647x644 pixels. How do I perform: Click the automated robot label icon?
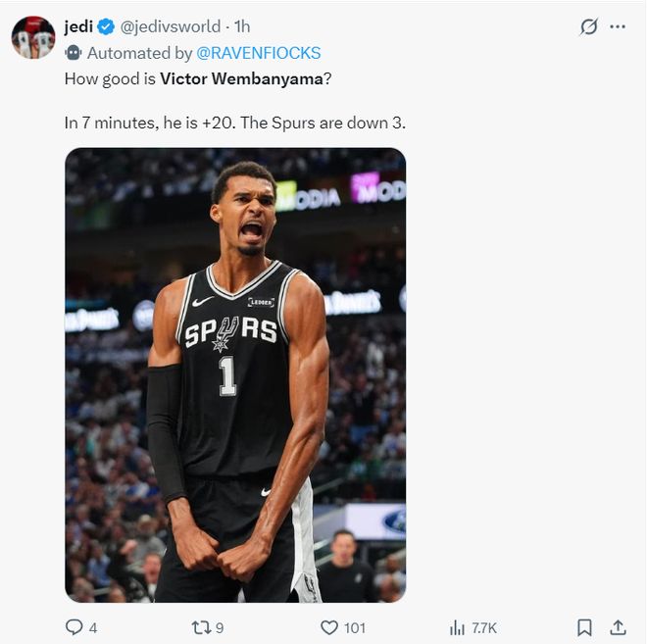[74, 53]
